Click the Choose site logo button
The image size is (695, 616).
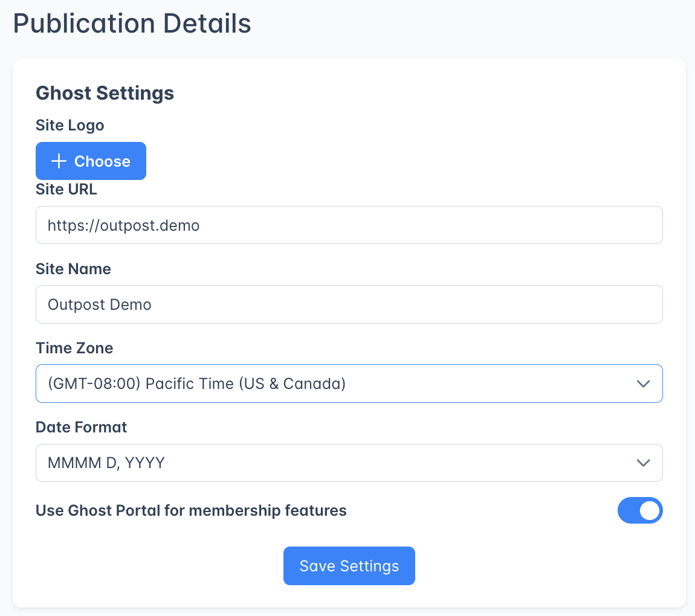(x=91, y=161)
